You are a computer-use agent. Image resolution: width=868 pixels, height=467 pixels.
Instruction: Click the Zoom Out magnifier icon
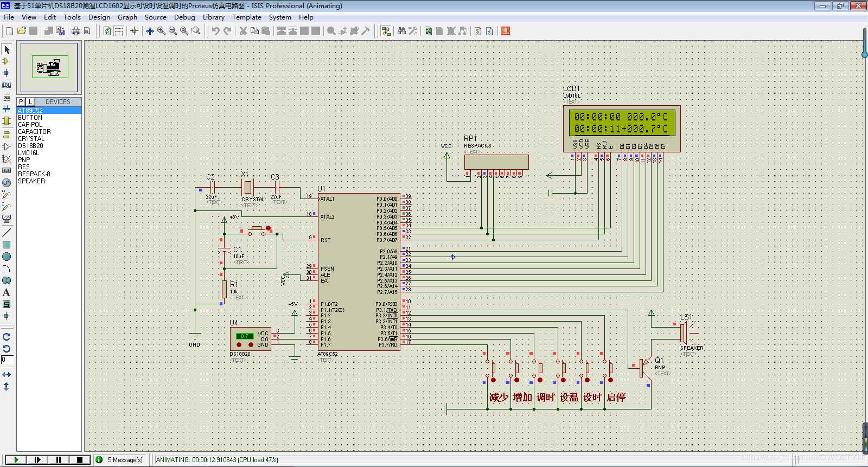pyautogui.click(x=173, y=31)
